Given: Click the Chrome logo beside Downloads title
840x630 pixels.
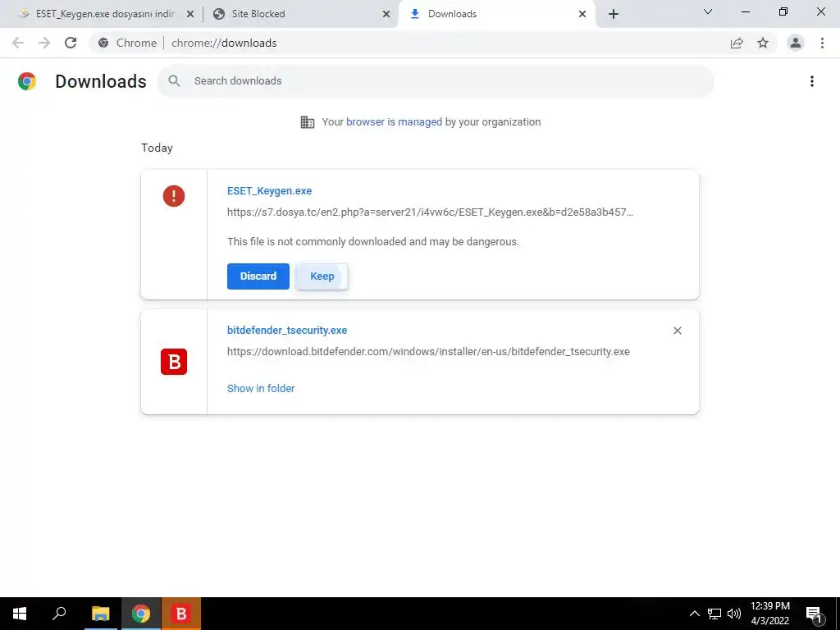Looking at the screenshot, I should (x=27, y=81).
